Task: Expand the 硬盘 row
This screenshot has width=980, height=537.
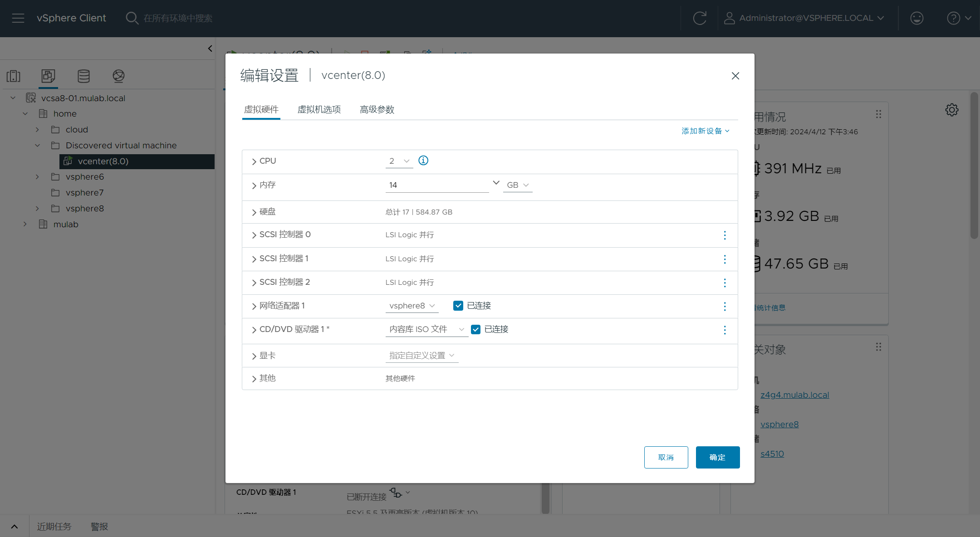Action: (x=254, y=212)
